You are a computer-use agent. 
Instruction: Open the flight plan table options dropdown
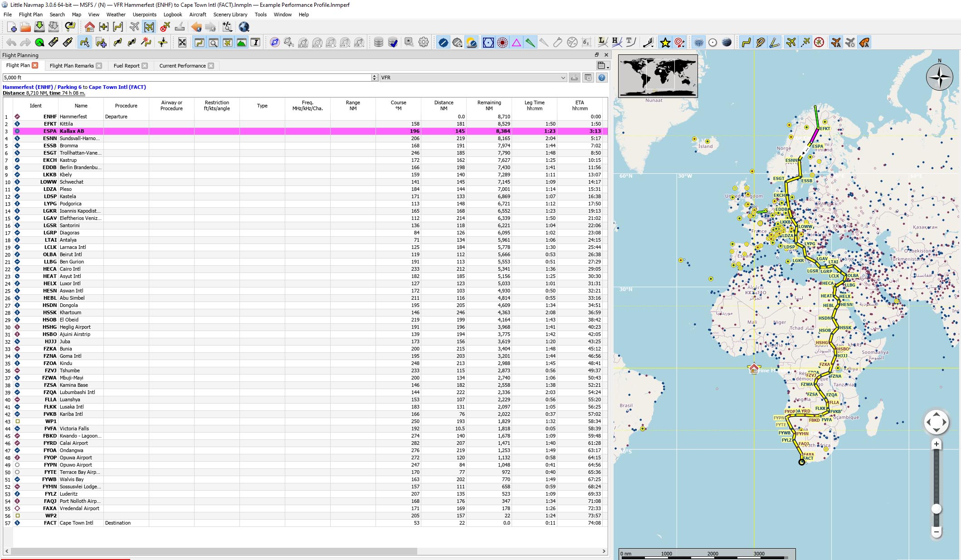[x=603, y=66]
